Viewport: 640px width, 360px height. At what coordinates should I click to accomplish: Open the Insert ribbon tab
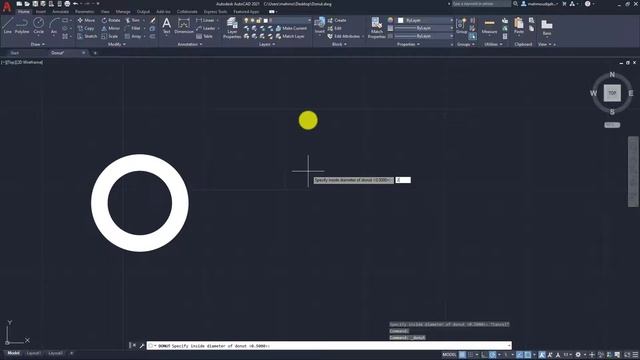pos(41,12)
